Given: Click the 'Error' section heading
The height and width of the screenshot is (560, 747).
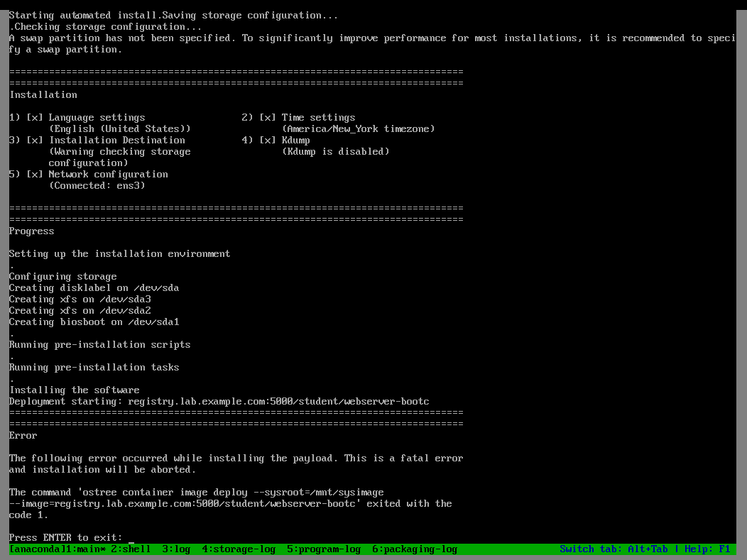Looking at the screenshot, I should click(x=23, y=435).
